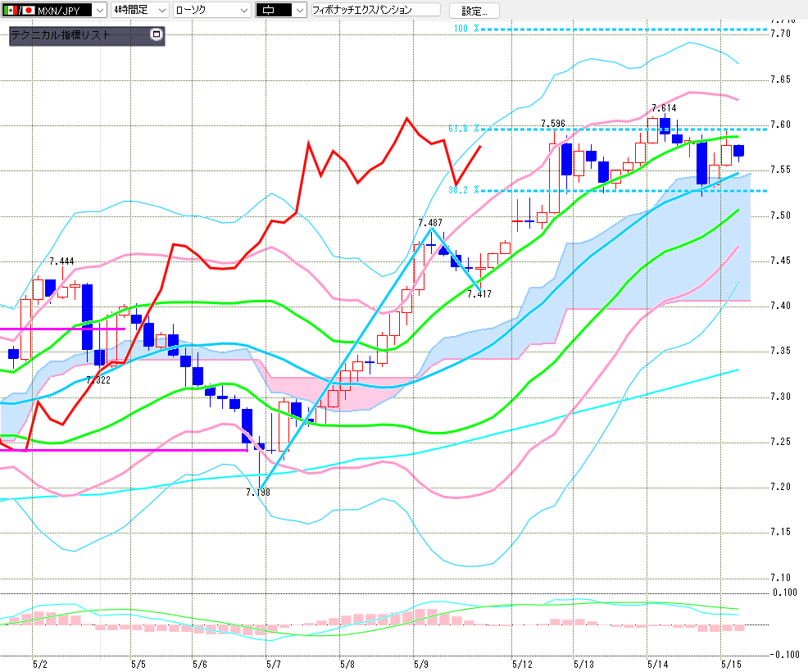Expand the テクニカル指標リスト panel icon
Screen dimensions: 808x672
[x=157, y=34]
